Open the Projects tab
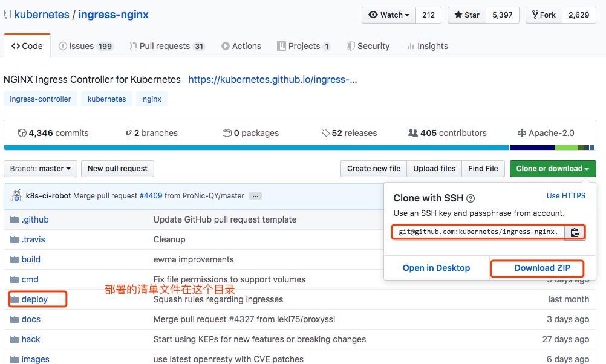The height and width of the screenshot is (364, 606). pyautogui.click(x=304, y=46)
